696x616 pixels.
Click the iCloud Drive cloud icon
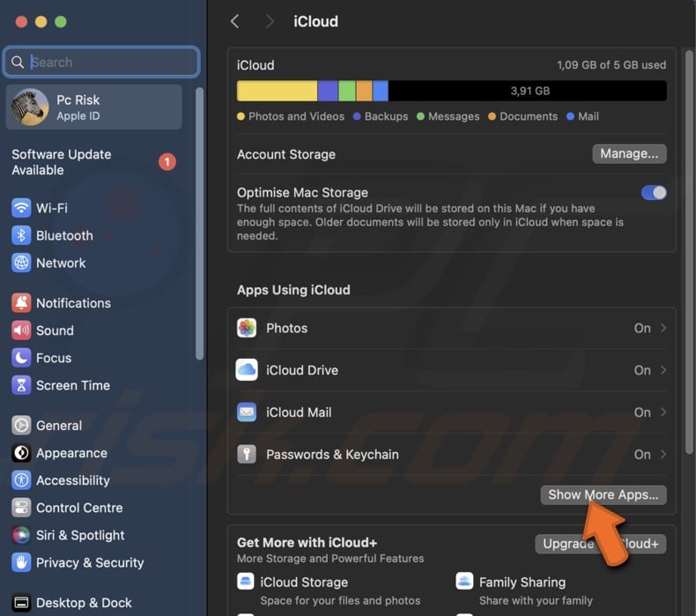click(247, 370)
